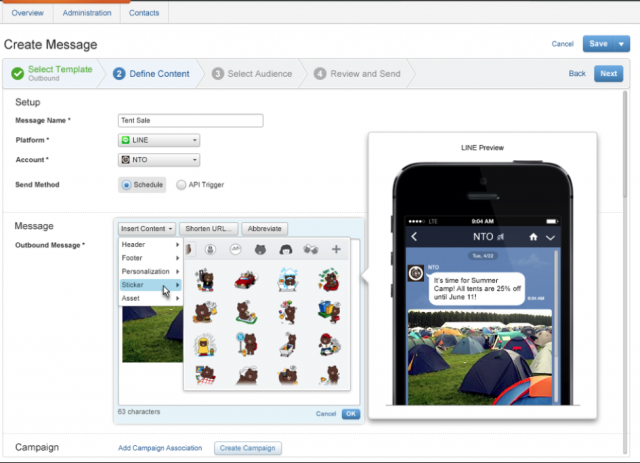Open the gray bear head sticker pack
This screenshot has height=463, width=640.
(x=260, y=249)
